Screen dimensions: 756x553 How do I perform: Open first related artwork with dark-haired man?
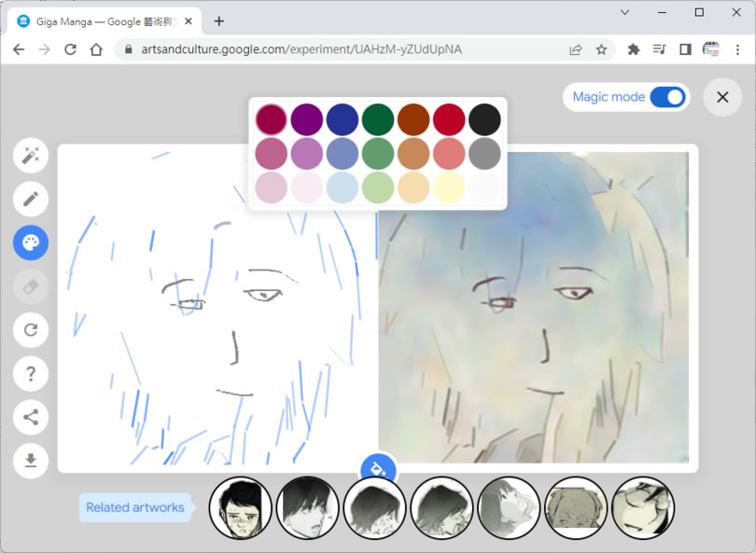[240, 507]
